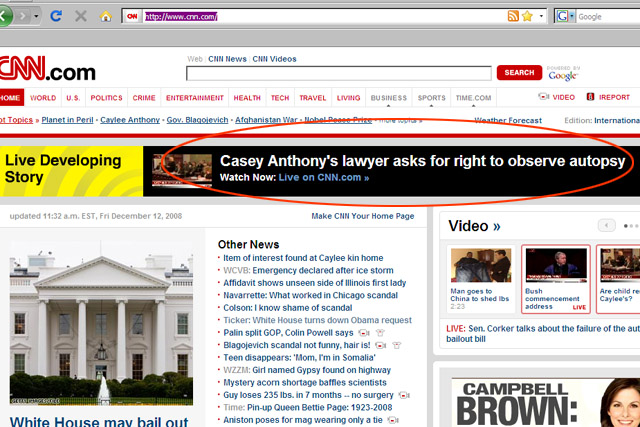Select the Web search scope

tap(195, 59)
